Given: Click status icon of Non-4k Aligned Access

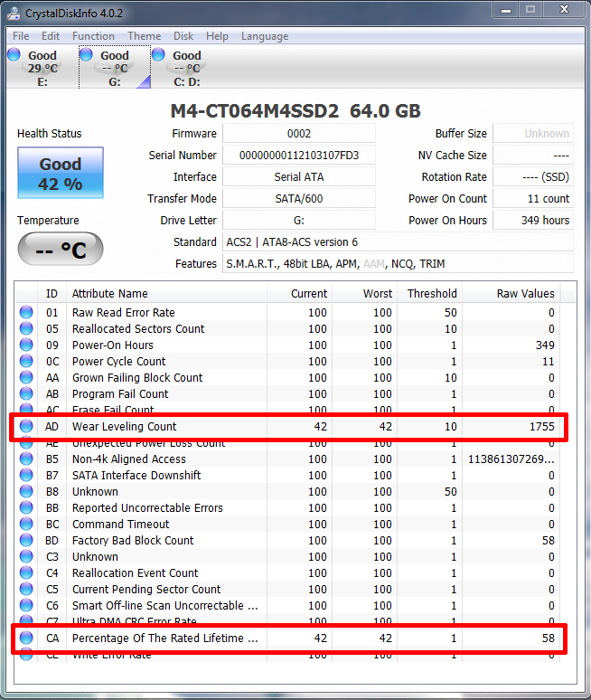Looking at the screenshot, I should [x=26, y=459].
